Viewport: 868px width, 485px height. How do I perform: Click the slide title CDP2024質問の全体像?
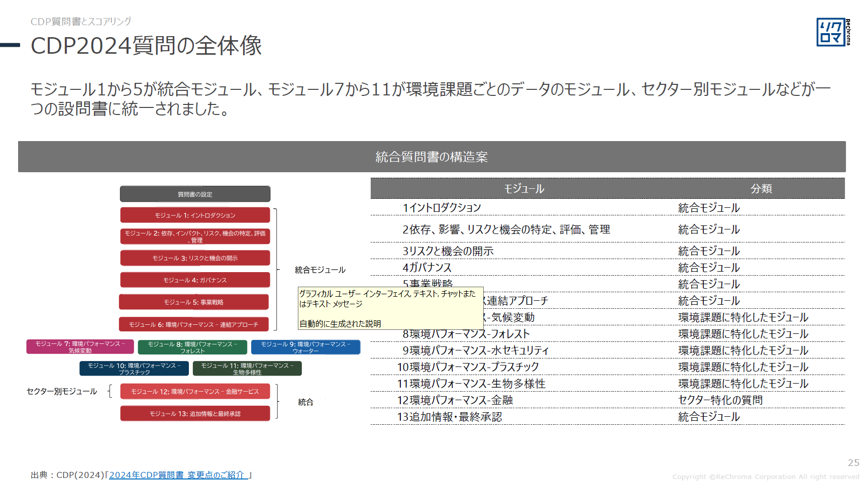click(146, 45)
